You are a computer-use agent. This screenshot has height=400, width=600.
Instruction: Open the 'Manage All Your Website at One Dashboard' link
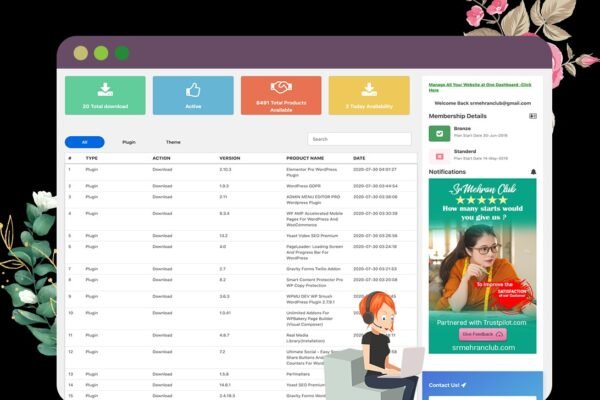pos(480,87)
